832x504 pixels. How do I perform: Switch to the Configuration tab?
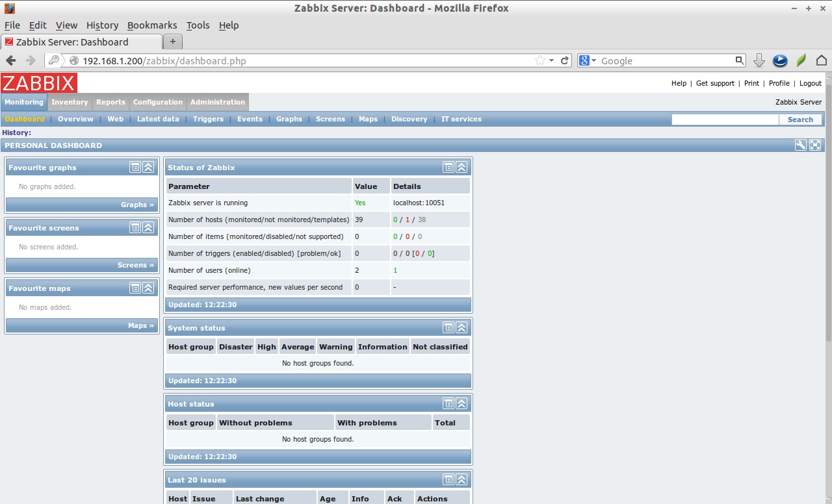(x=158, y=102)
